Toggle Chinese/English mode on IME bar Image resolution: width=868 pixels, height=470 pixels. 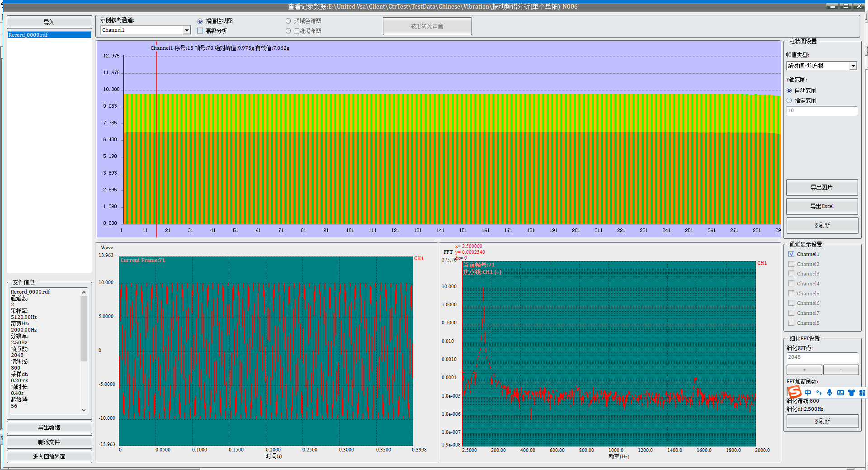coord(808,393)
